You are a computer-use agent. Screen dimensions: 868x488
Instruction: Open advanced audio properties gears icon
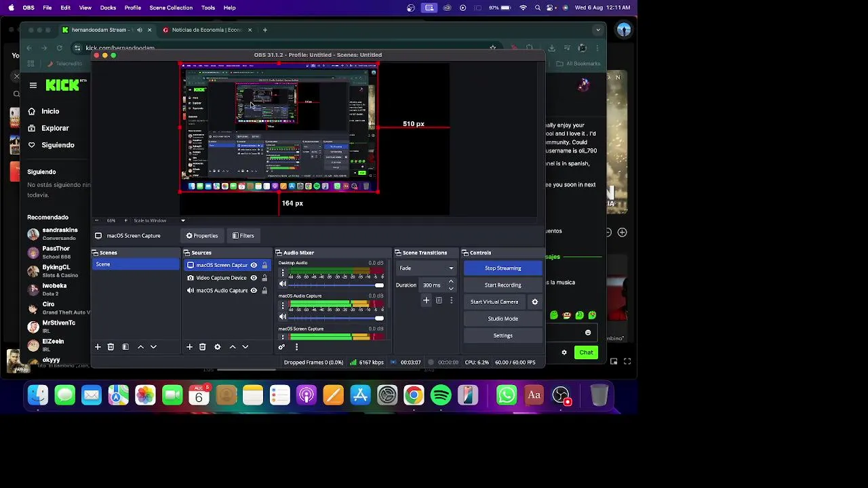coord(281,347)
